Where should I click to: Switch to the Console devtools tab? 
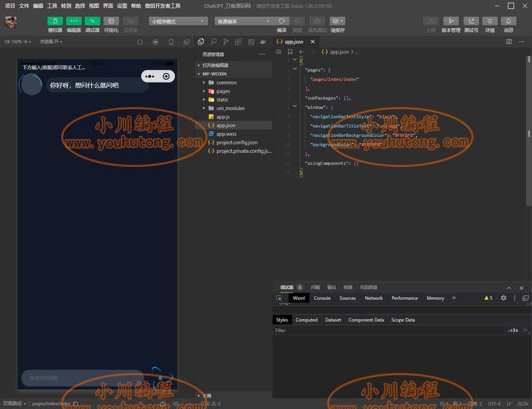point(322,298)
